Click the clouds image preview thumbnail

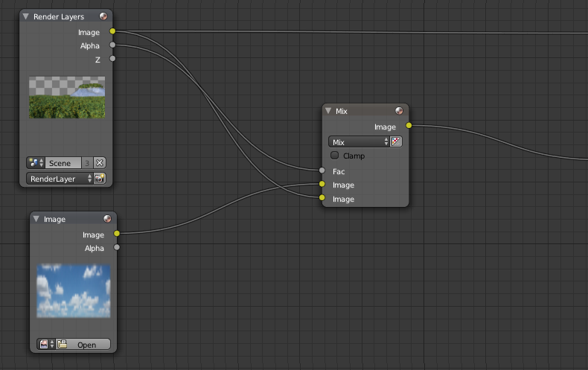tap(74, 291)
